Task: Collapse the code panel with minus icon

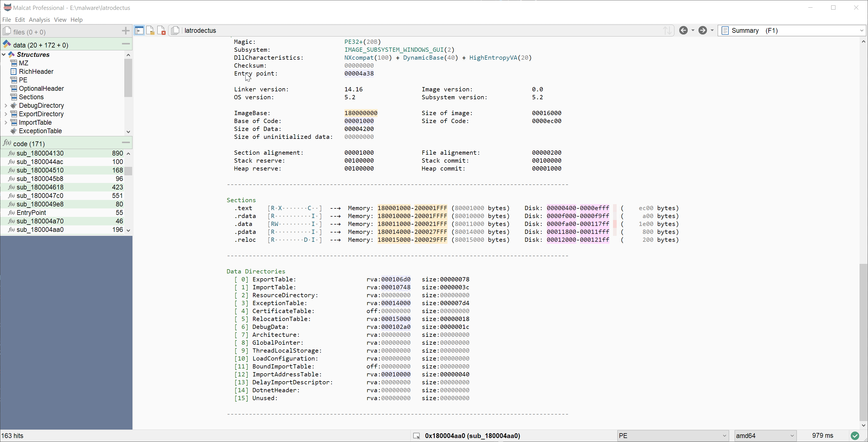Action: point(126,143)
